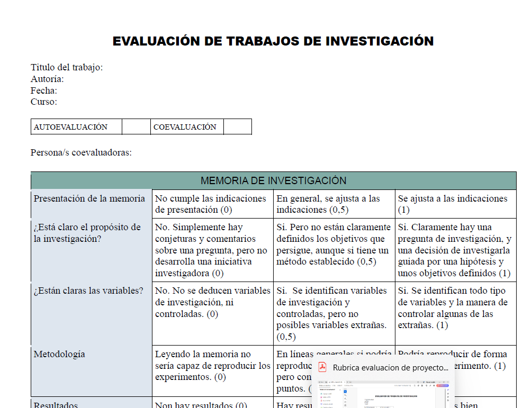Click the 'Metodología' row label
Viewport: 532px width, 408px height.
(59, 355)
